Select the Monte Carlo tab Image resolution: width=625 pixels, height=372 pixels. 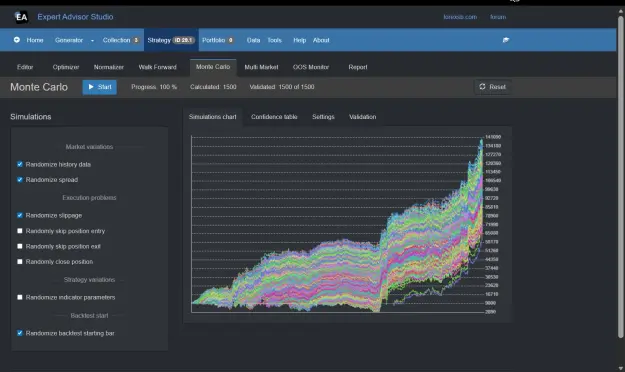[213, 67]
